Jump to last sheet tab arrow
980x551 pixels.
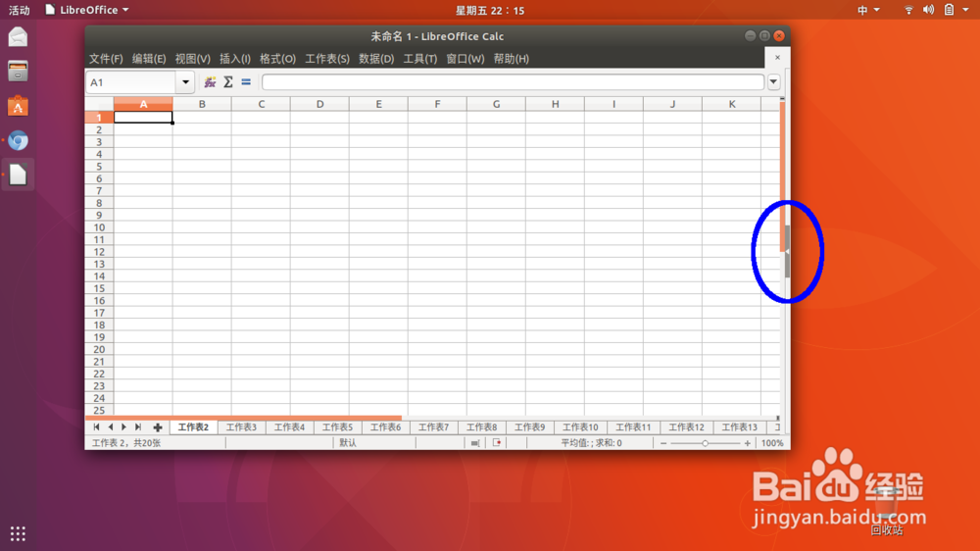[x=138, y=427]
